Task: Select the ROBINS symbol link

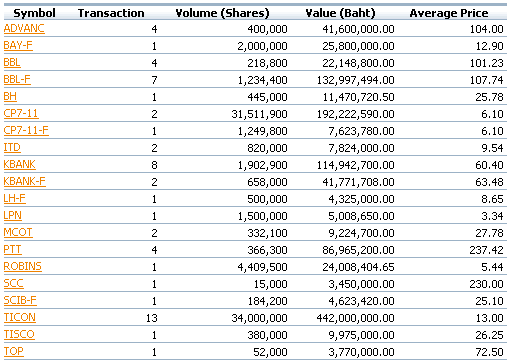Action: tap(23, 267)
